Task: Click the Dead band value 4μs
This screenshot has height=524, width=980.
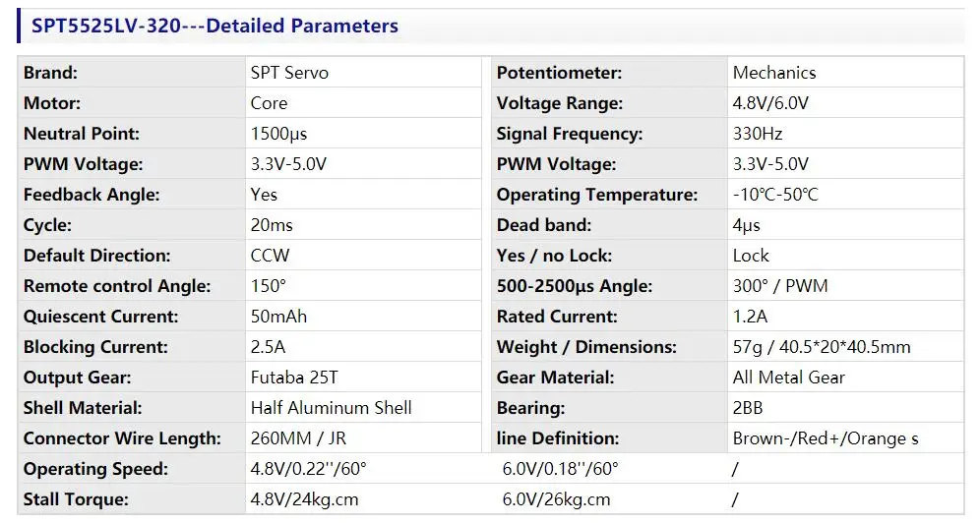Action: pyautogui.click(x=747, y=225)
